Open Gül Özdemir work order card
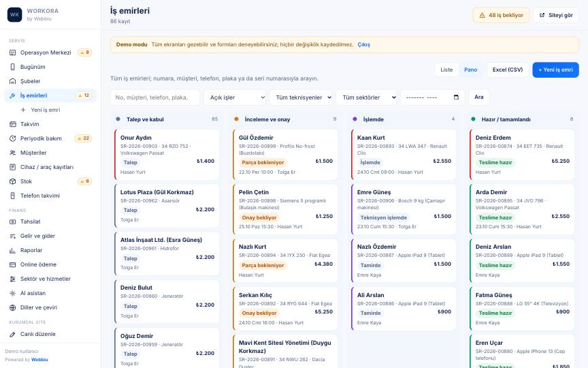The height and width of the screenshot is (368, 588). [x=285, y=155]
